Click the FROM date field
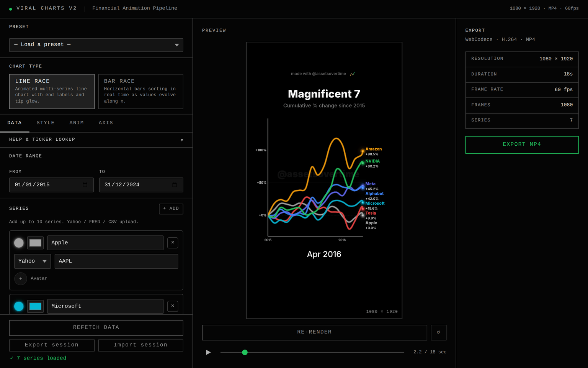Image resolution: width=588 pixels, height=368 pixels. point(51,185)
